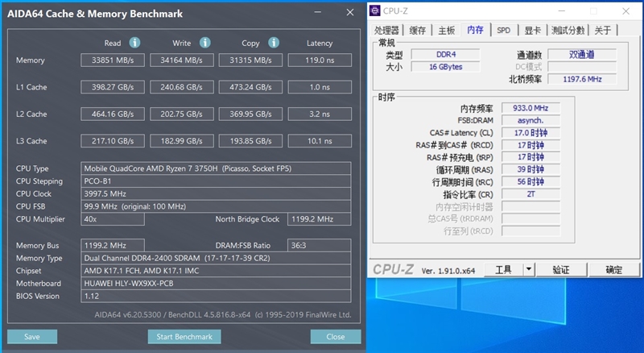Minimize the AIDA64 benchmark window
644x353 pixels.
(317, 12)
